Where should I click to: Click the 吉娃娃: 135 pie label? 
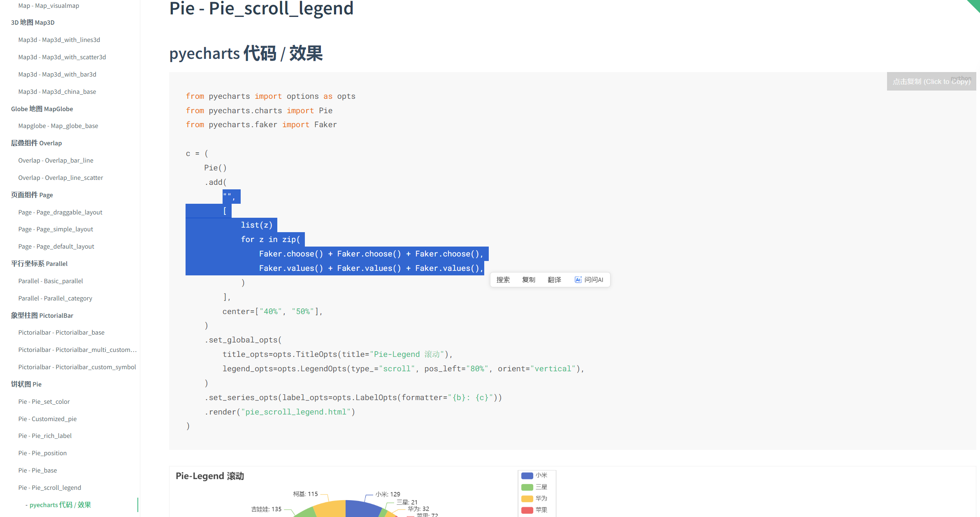tap(266, 509)
